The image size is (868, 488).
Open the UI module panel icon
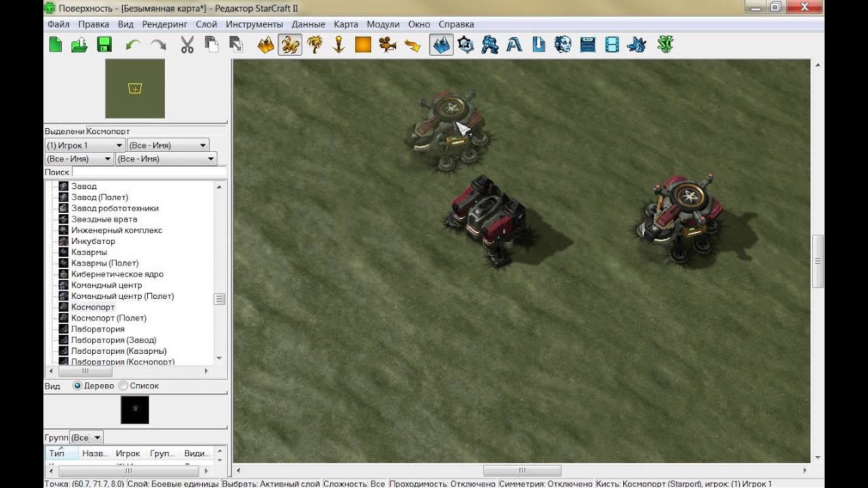point(588,45)
